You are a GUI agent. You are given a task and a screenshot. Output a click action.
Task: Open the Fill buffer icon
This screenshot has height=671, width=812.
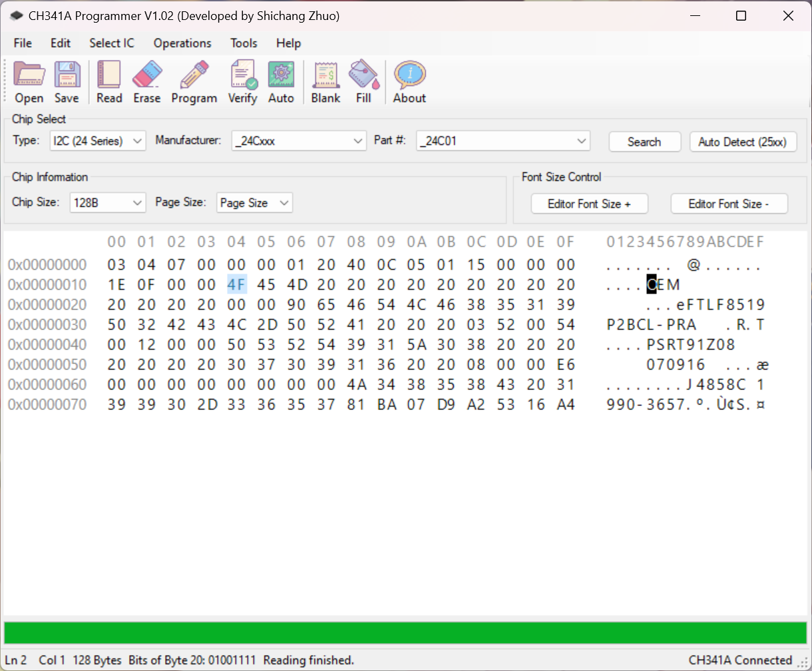click(363, 80)
